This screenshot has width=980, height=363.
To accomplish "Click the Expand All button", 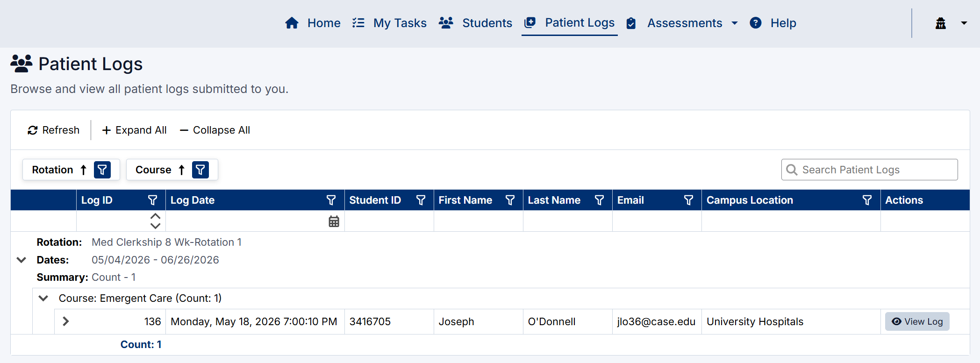I will click(x=134, y=130).
